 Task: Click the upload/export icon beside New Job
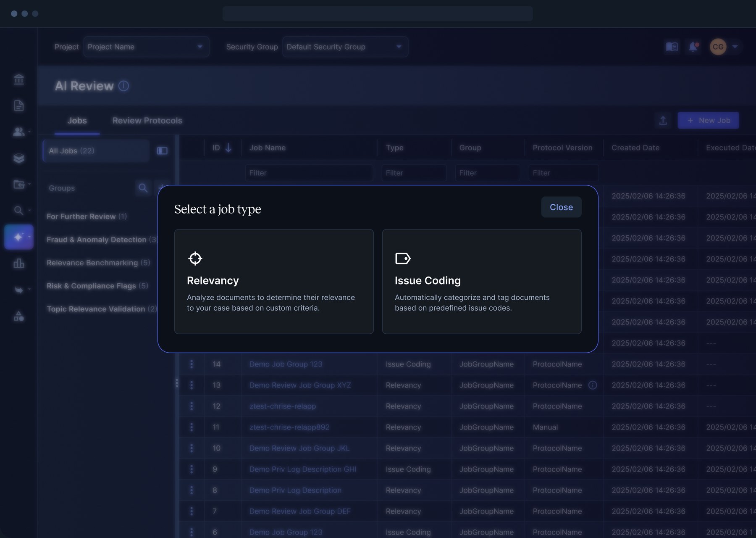tap(663, 121)
